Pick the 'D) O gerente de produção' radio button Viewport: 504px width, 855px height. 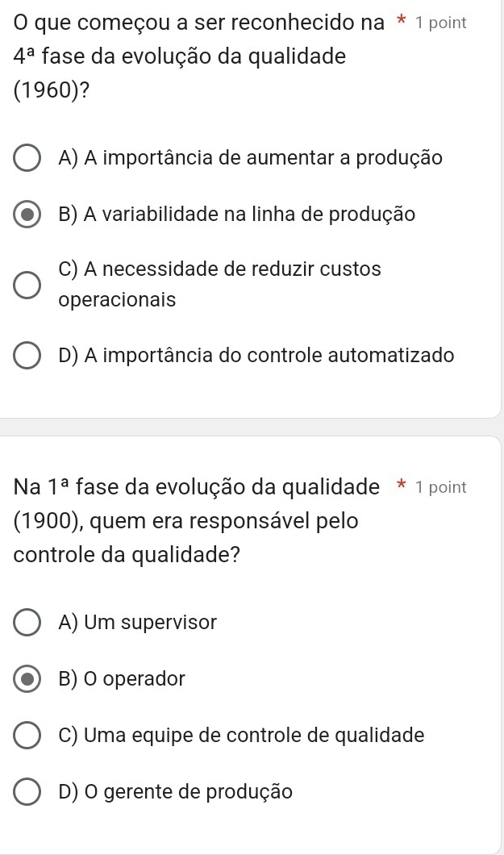pos(28,793)
